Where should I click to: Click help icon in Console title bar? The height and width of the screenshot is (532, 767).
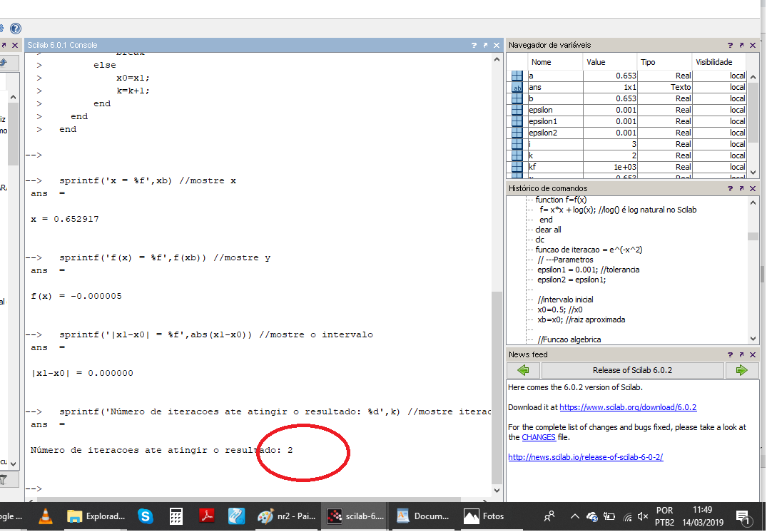pos(474,45)
